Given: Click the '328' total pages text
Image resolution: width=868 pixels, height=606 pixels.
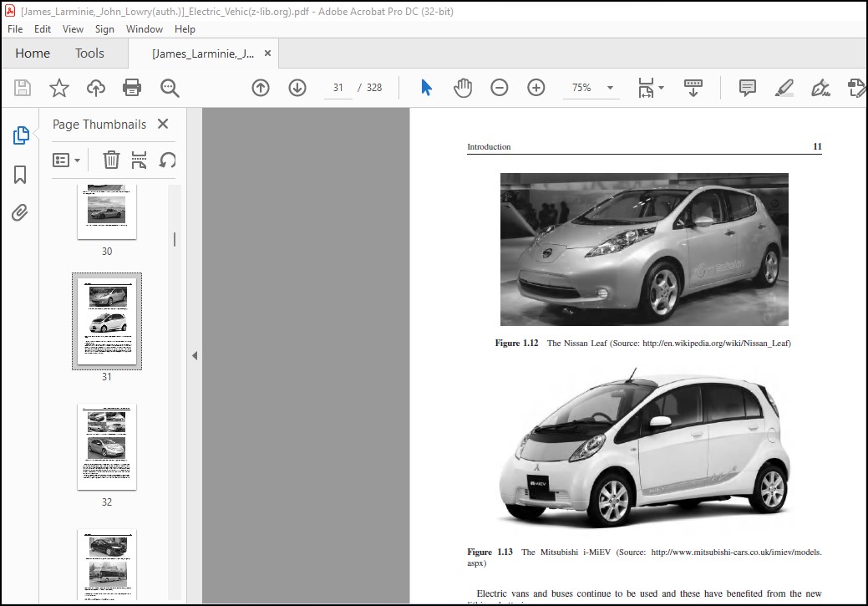Looking at the screenshot, I should pyautogui.click(x=374, y=88).
